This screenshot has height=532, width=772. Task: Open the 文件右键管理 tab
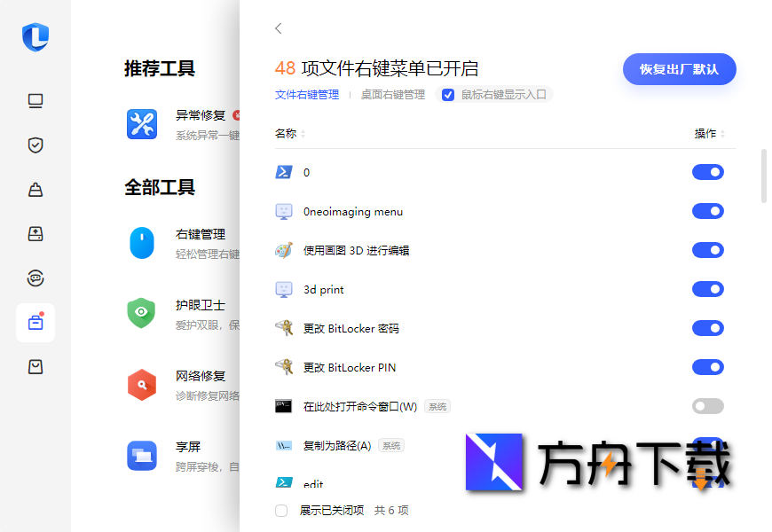click(x=307, y=95)
